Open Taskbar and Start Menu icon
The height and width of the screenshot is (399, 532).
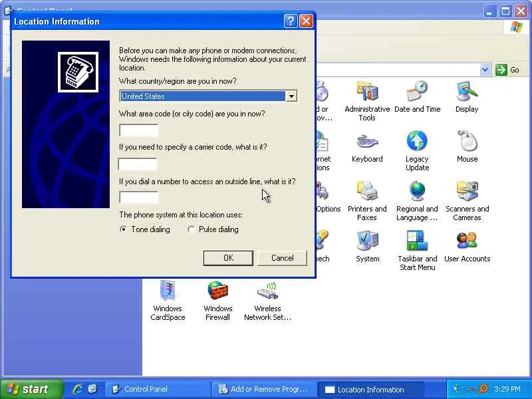[x=418, y=251]
